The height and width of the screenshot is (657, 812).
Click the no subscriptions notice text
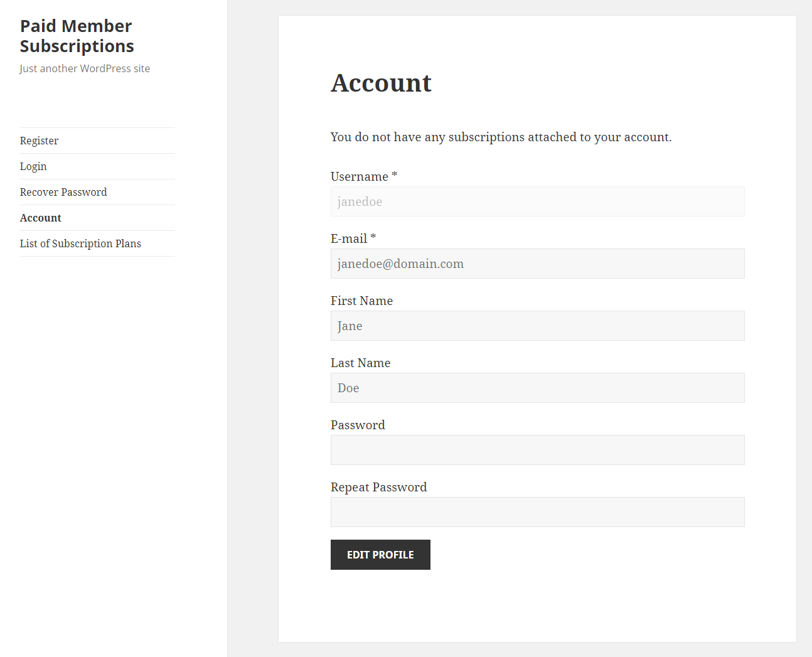[501, 137]
